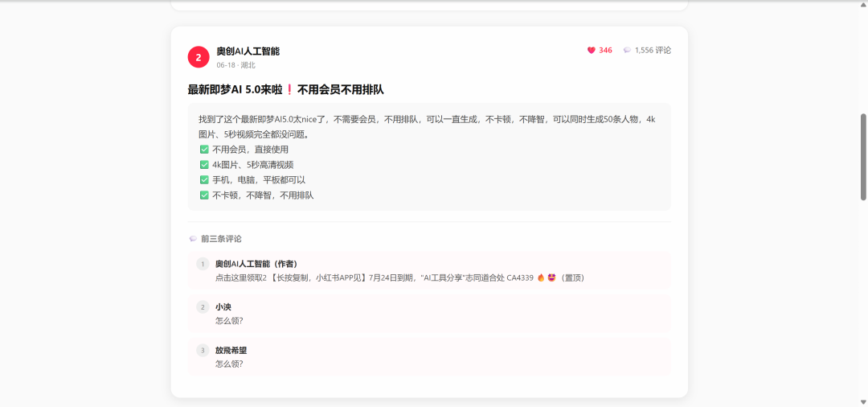Click the text 不卡顿，不降智，不用排队
Image resolution: width=868 pixels, height=407 pixels.
click(x=263, y=195)
